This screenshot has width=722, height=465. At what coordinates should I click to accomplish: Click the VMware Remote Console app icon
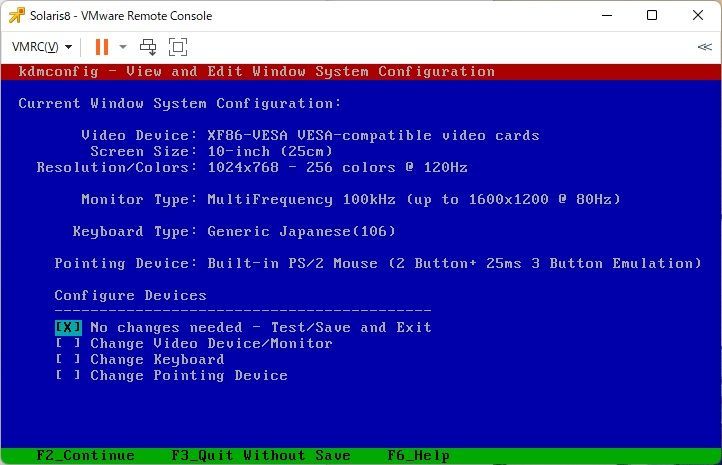(x=17, y=15)
